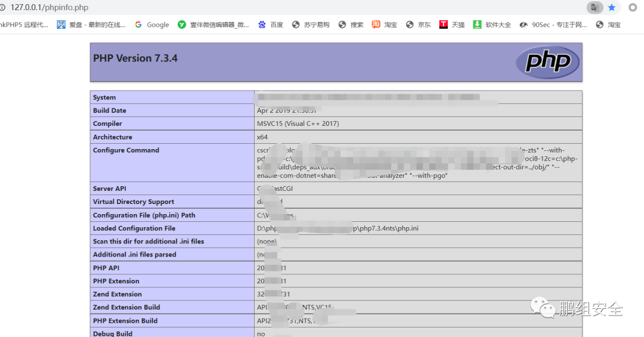Click the PHP logo image
Image resolution: width=644 pixels, height=337 pixels.
547,62
